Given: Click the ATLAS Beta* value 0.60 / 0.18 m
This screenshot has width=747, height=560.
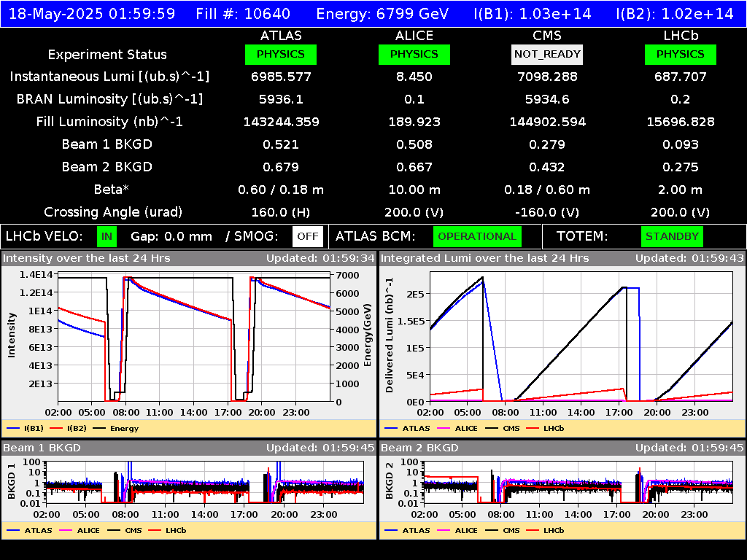Looking at the screenshot, I should click(x=281, y=190).
